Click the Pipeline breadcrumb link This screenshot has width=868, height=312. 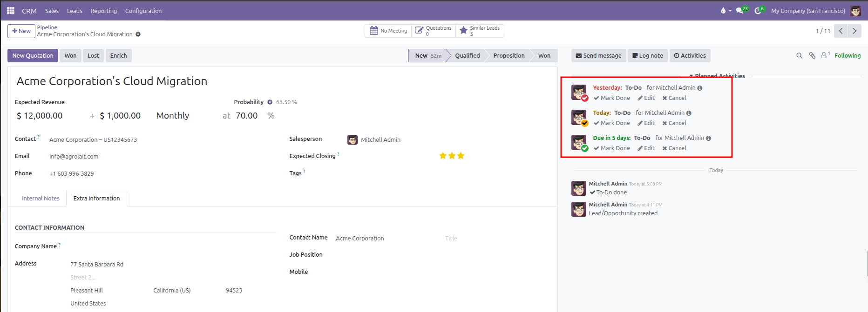click(47, 27)
